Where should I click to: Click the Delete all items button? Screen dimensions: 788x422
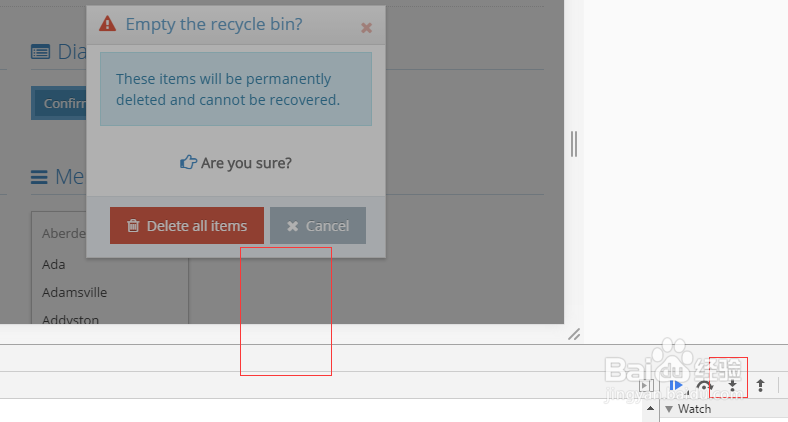point(186,226)
